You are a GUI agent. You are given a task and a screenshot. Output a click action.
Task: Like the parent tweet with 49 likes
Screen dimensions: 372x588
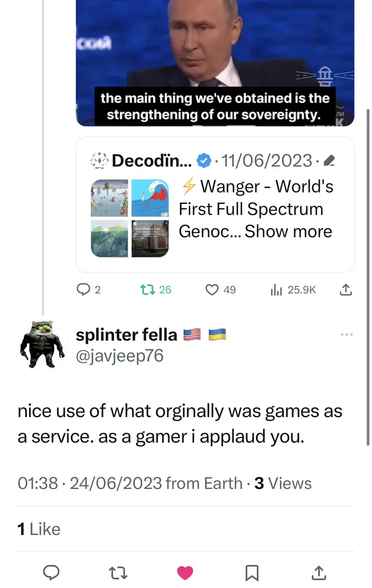pyautogui.click(x=212, y=290)
